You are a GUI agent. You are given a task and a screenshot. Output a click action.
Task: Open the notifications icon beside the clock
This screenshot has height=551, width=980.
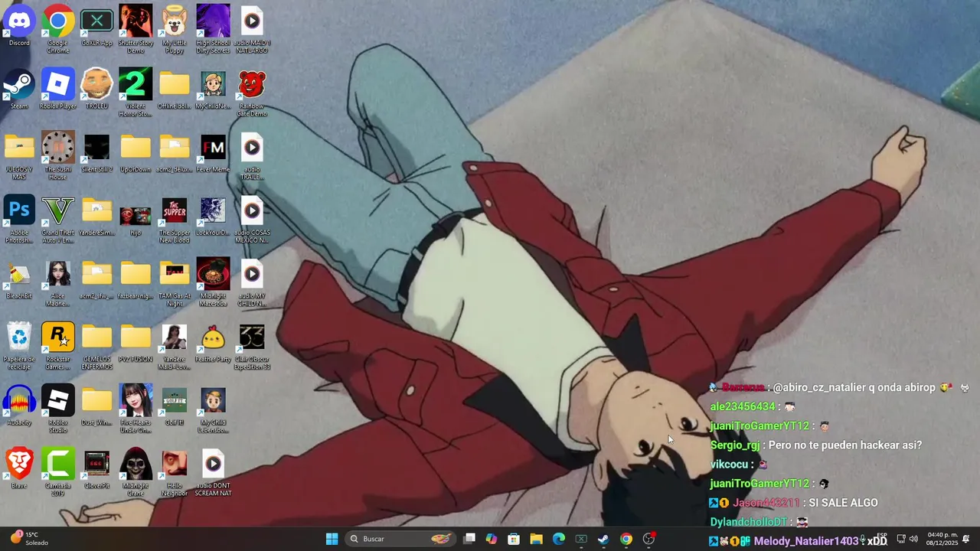click(x=966, y=539)
